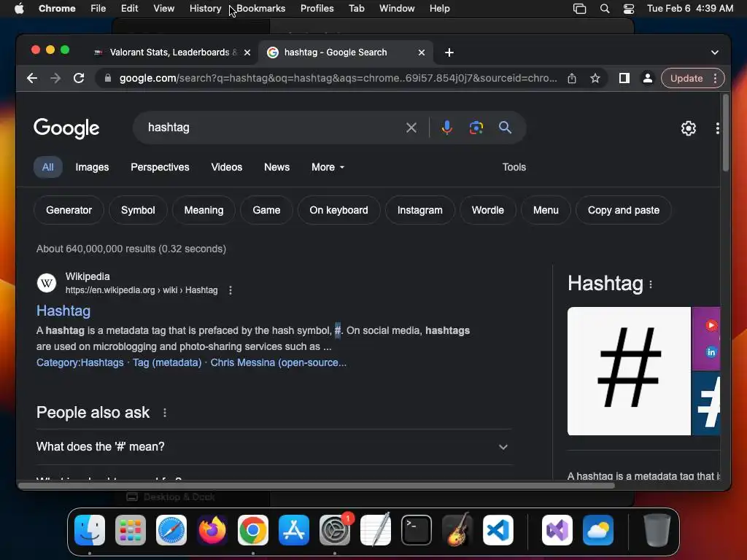Search by image with Google Lens
The image size is (747, 560).
[x=476, y=128]
